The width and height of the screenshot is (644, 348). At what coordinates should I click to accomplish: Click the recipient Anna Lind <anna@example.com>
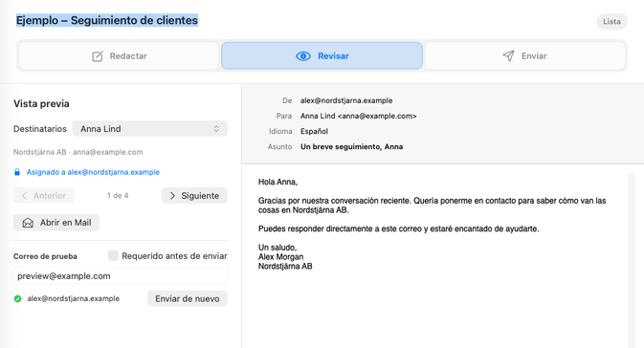coord(359,116)
